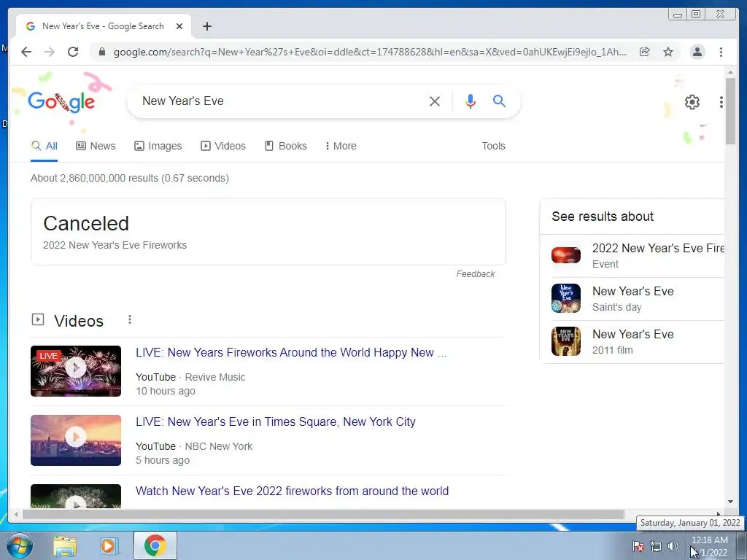Bookmark this page with star icon

pyautogui.click(x=668, y=52)
